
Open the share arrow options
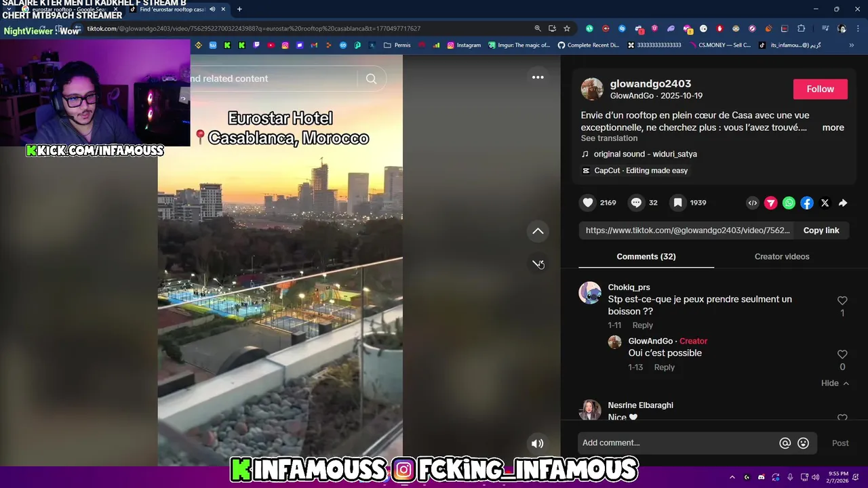tap(843, 203)
